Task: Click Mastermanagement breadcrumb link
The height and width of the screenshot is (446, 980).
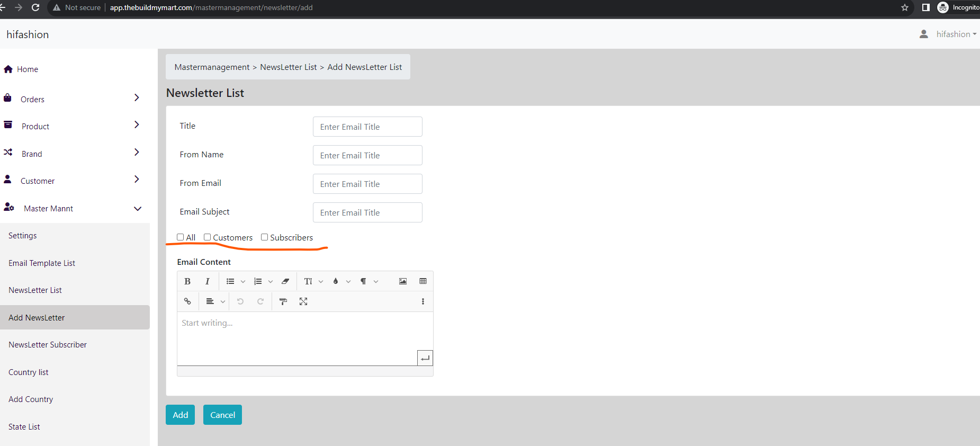Action: (x=212, y=67)
